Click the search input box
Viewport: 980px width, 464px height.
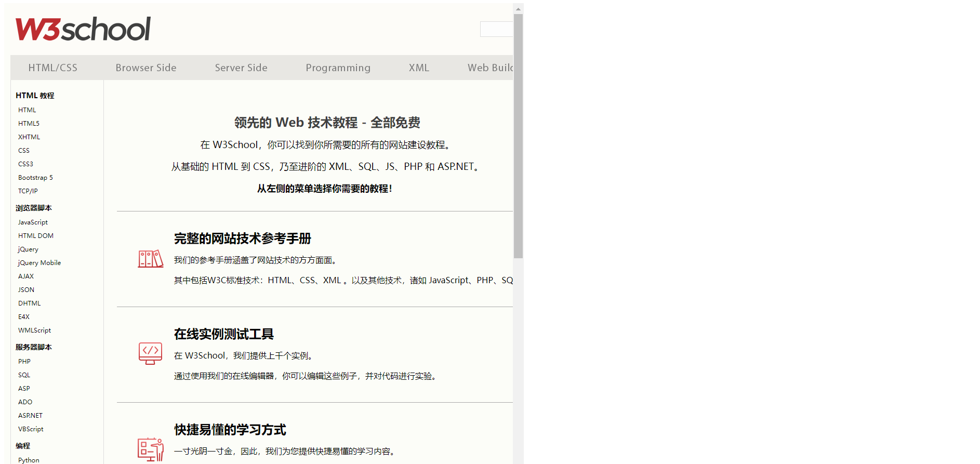point(496,29)
